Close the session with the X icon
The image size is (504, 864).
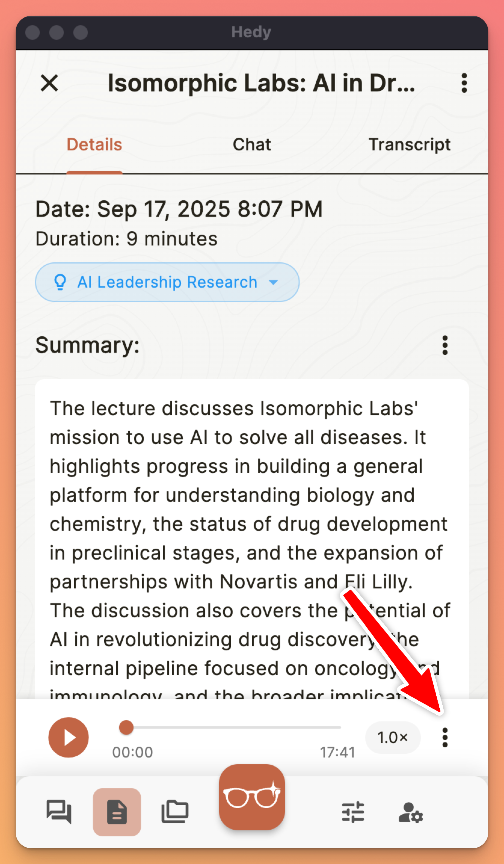point(49,83)
